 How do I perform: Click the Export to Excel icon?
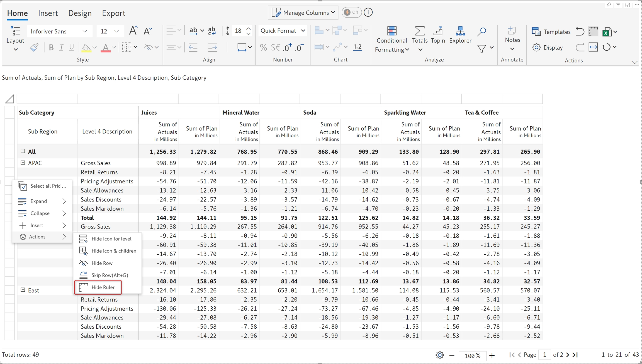(606, 32)
